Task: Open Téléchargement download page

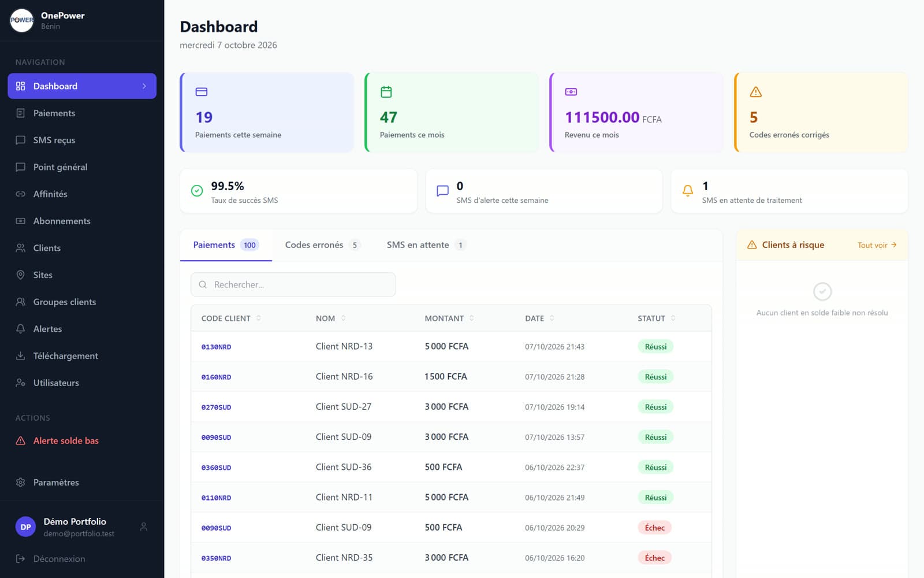Action: pyautogui.click(x=82, y=356)
